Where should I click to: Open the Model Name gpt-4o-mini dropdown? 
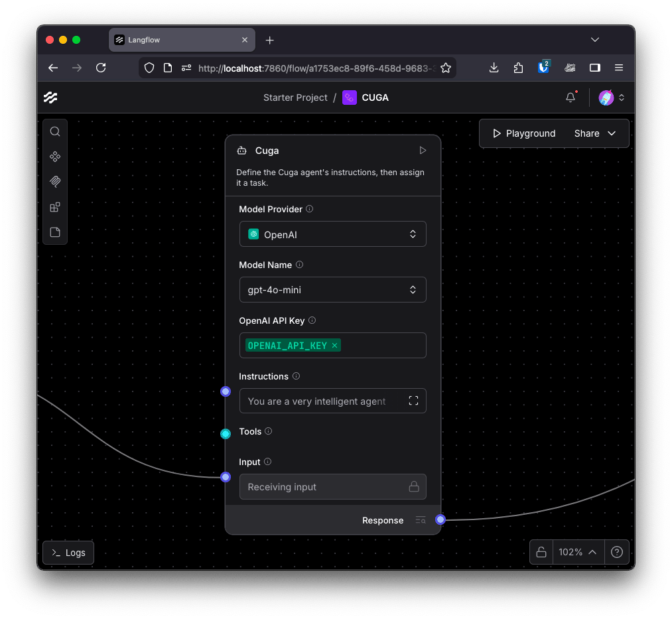tap(332, 290)
